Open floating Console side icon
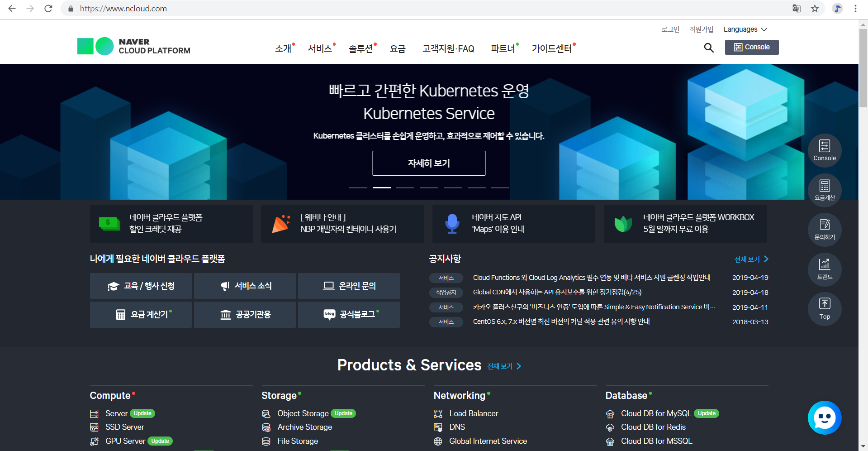Viewport: 868px width, 451px height. [x=825, y=150]
